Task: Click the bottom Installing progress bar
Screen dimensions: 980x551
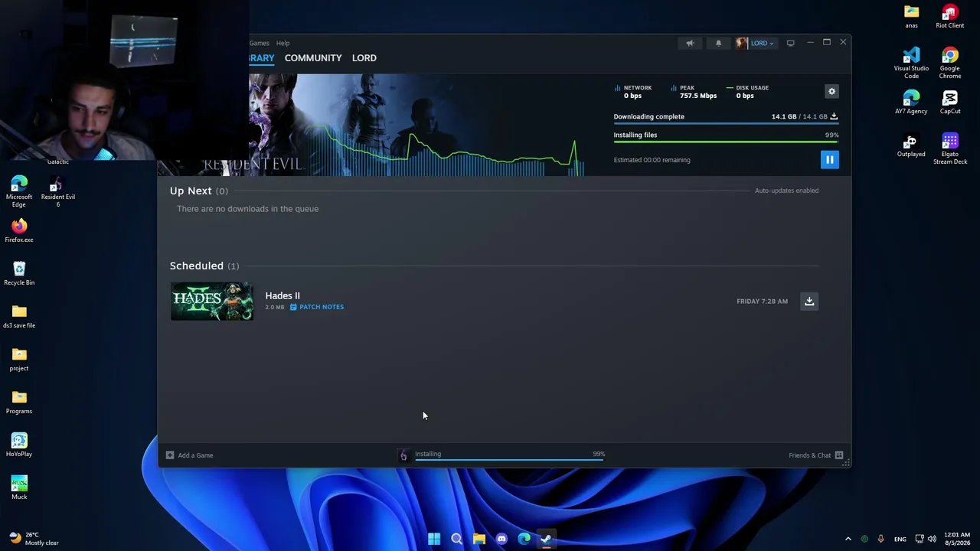Action: coord(510,460)
